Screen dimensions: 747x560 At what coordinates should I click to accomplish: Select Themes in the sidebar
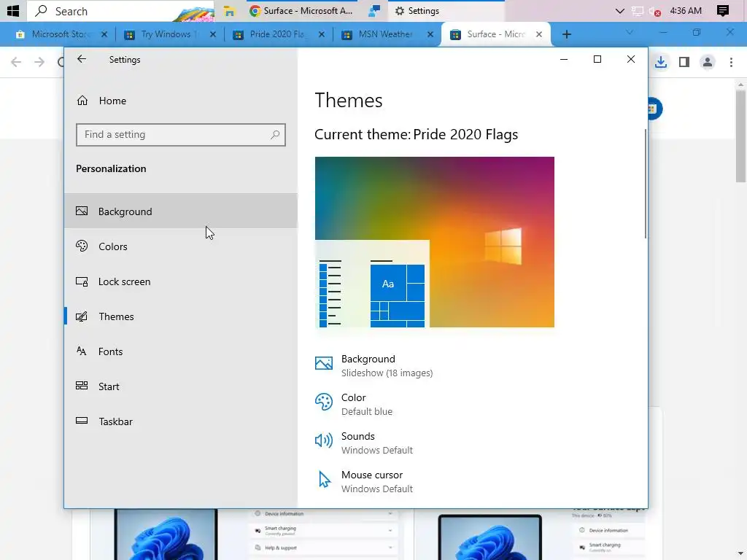(181, 316)
